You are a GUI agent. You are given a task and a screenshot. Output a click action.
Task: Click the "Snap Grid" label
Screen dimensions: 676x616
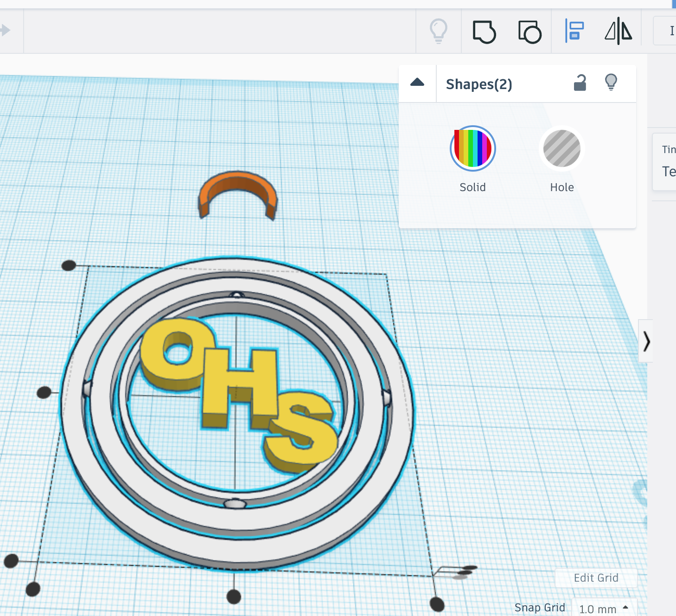(540, 608)
